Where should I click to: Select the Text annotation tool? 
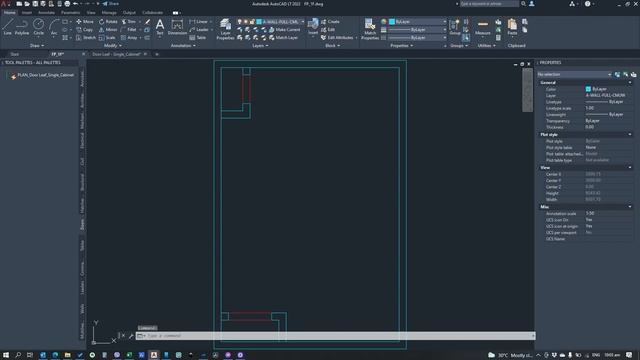tap(160, 27)
